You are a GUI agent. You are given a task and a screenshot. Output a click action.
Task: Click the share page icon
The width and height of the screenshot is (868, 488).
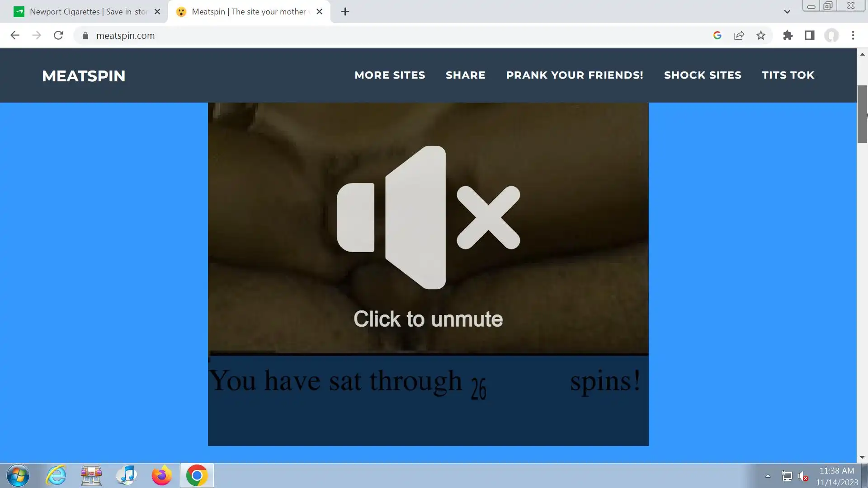pyautogui.click(x=739, y=35)
